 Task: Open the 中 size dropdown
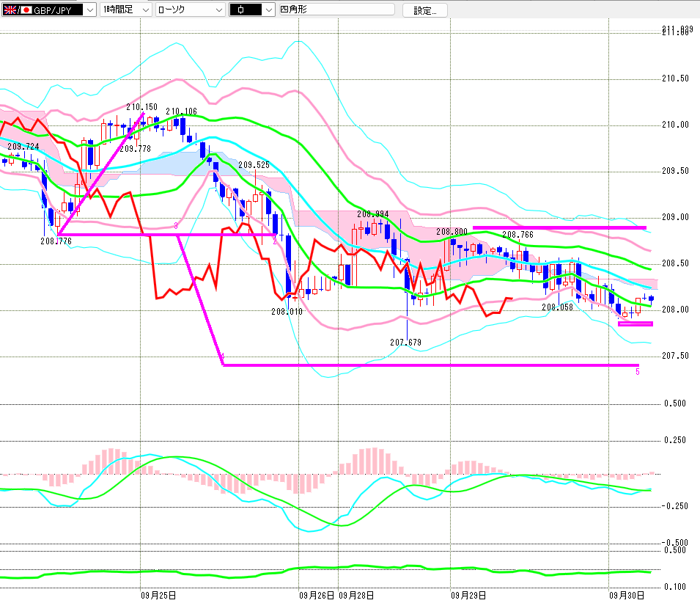pos(252,10)
